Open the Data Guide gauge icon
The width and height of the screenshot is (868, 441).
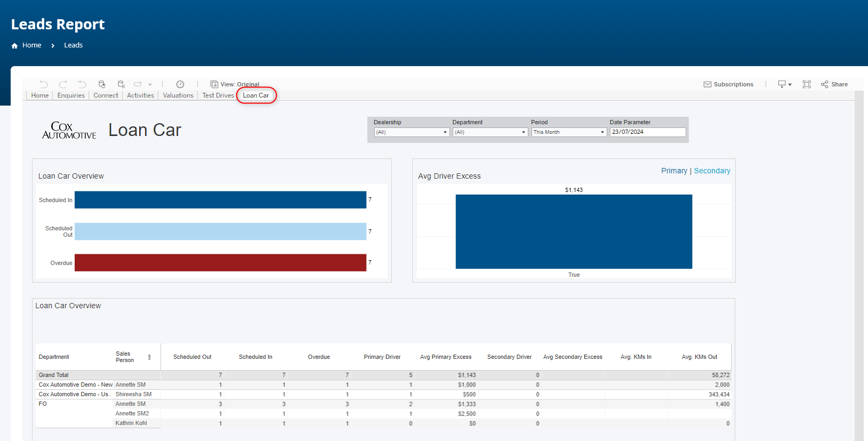[x=180, y=84]
